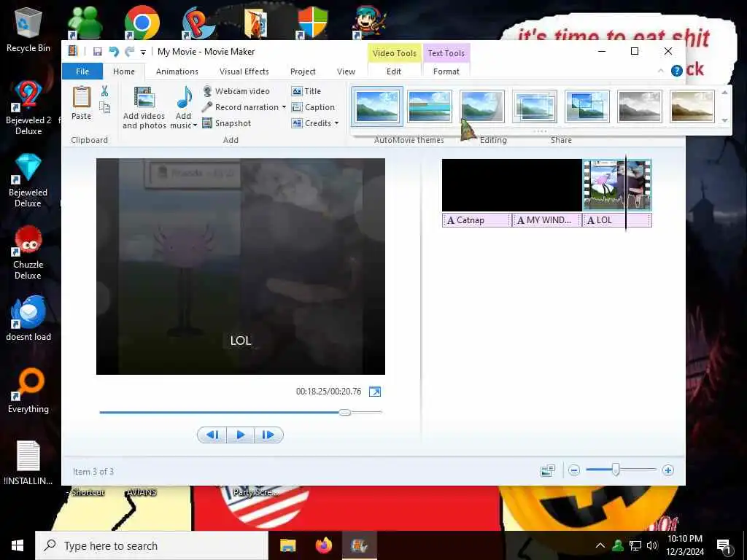The image size is (747, 560).
Task: Show hidden system tray icons
Action: (600, 545)
